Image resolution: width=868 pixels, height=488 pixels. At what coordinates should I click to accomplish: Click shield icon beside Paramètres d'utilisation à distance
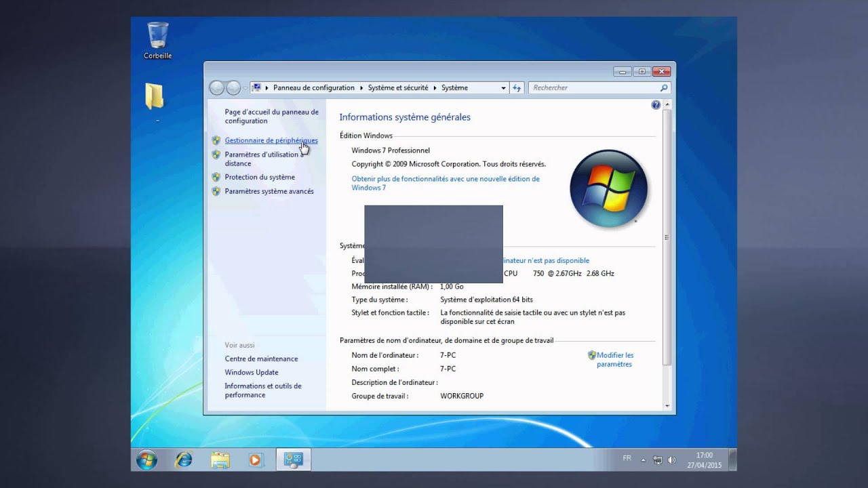click(216, 155)
